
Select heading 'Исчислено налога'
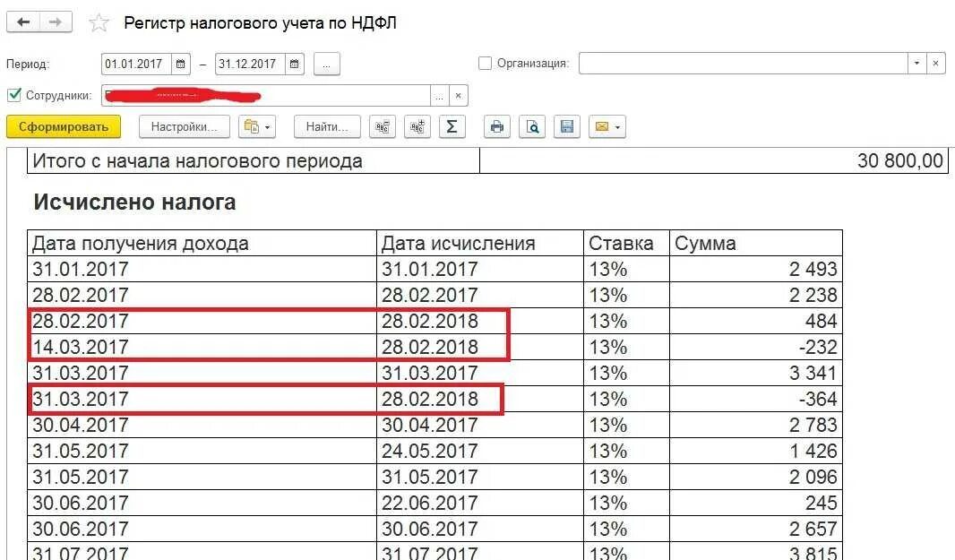coord(134,202)
